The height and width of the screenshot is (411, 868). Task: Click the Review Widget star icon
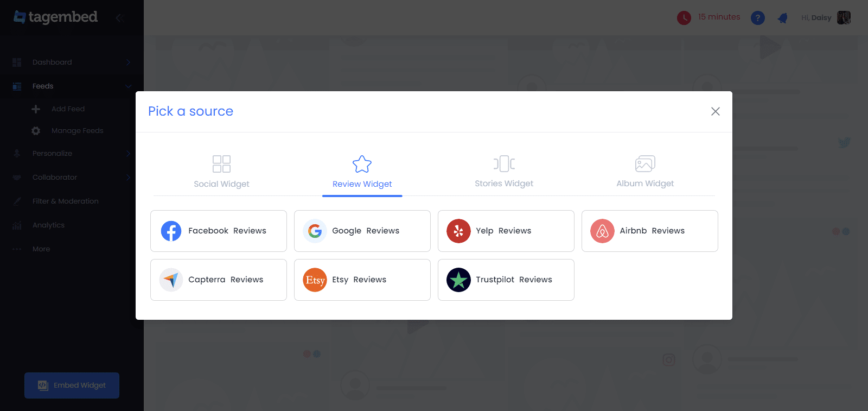pos(362,163)
